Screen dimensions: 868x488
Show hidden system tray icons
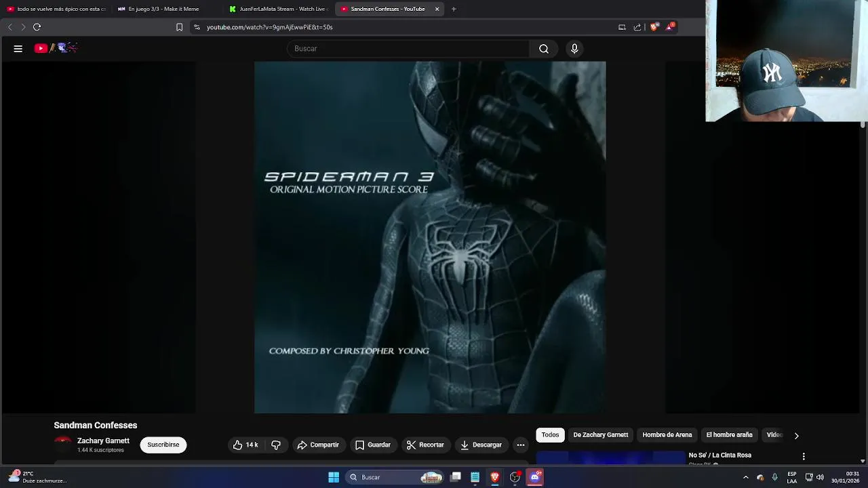pos(745,477)
